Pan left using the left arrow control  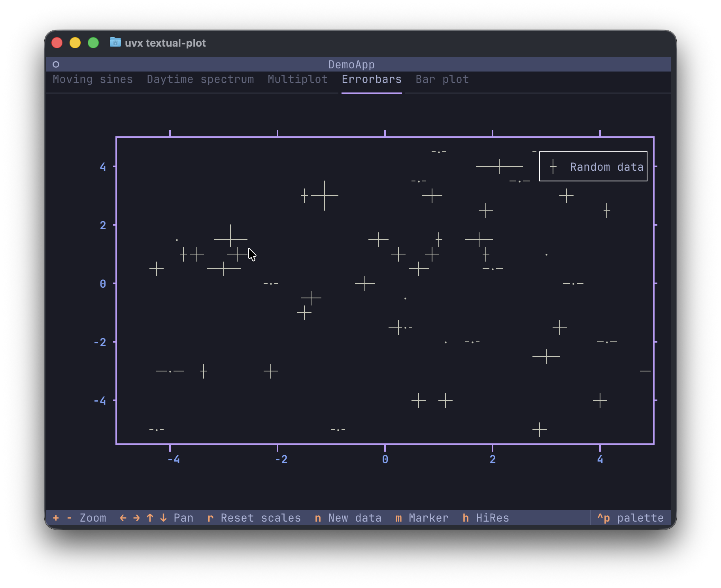click(x=123, y=518)
